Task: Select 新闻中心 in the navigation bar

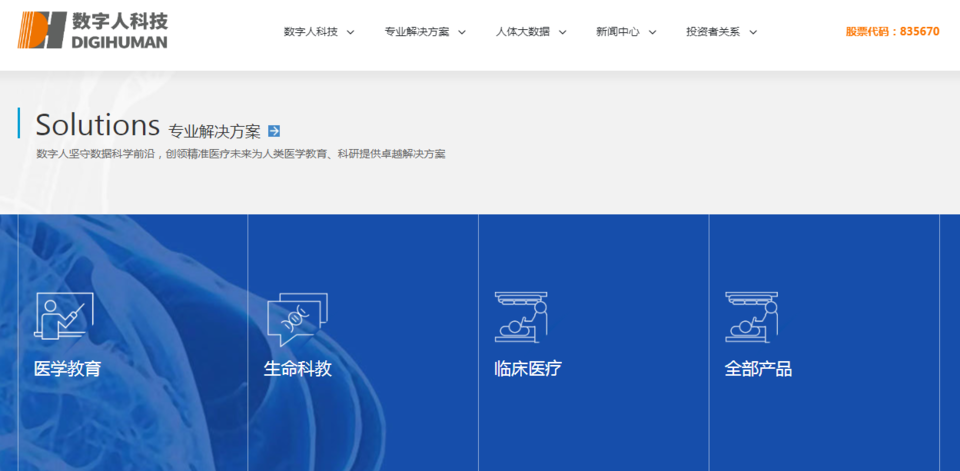Action: click(617, 32)
